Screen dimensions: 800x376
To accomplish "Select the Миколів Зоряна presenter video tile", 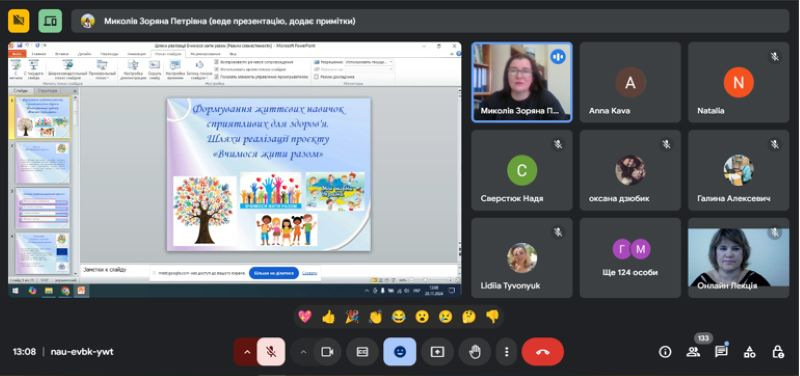I will click(522, 82).
